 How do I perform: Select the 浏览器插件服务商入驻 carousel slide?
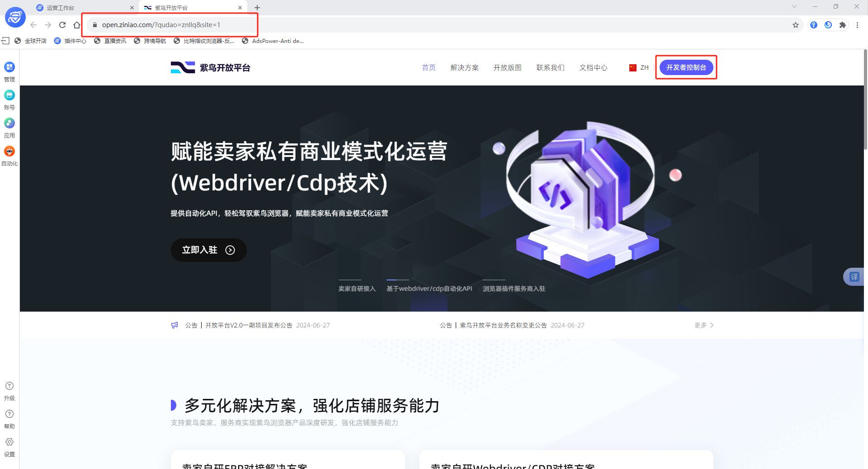514,289
